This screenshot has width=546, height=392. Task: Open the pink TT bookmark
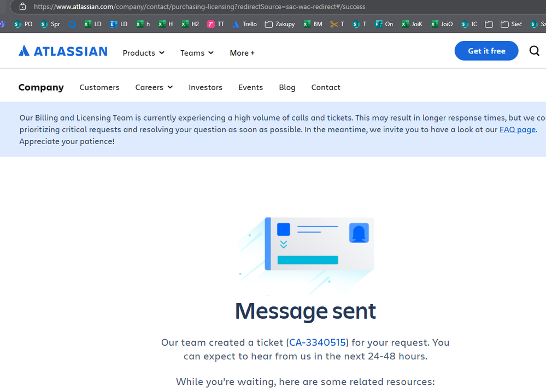(215, 24)
